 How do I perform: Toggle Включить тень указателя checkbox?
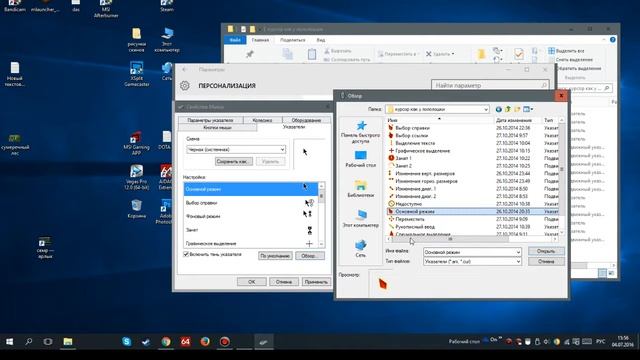click(x=186, y=254)
